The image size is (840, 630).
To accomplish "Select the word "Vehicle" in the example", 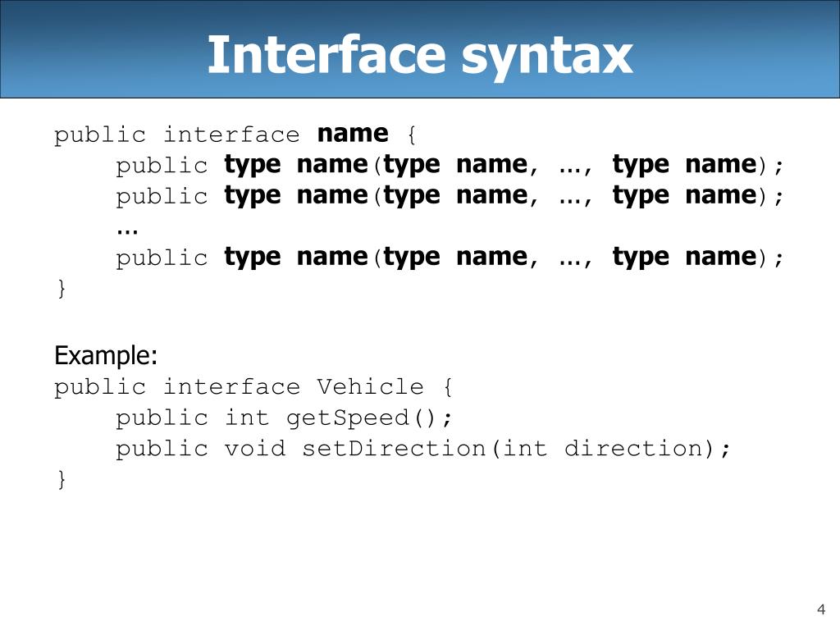I will (370, 387).
